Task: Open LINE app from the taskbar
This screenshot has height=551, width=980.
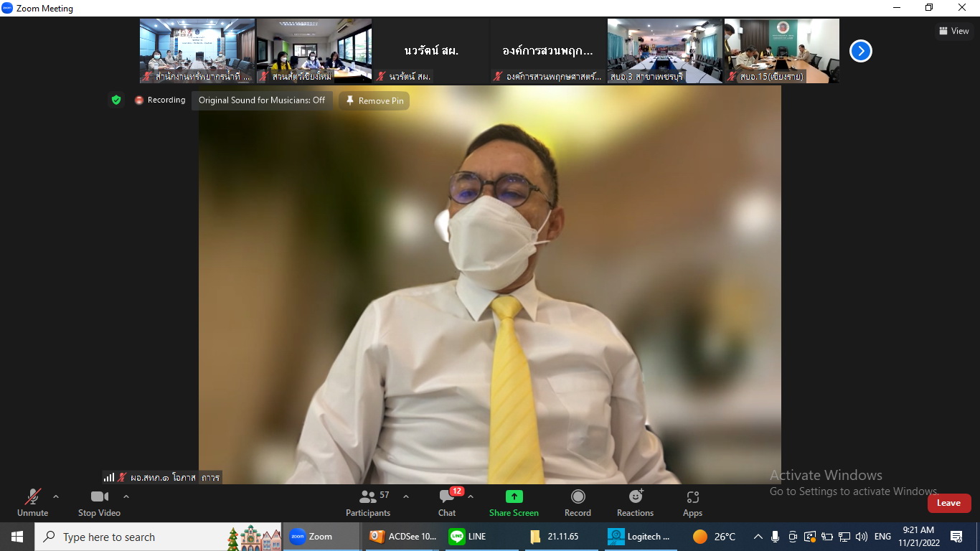Action: (480, 537)
